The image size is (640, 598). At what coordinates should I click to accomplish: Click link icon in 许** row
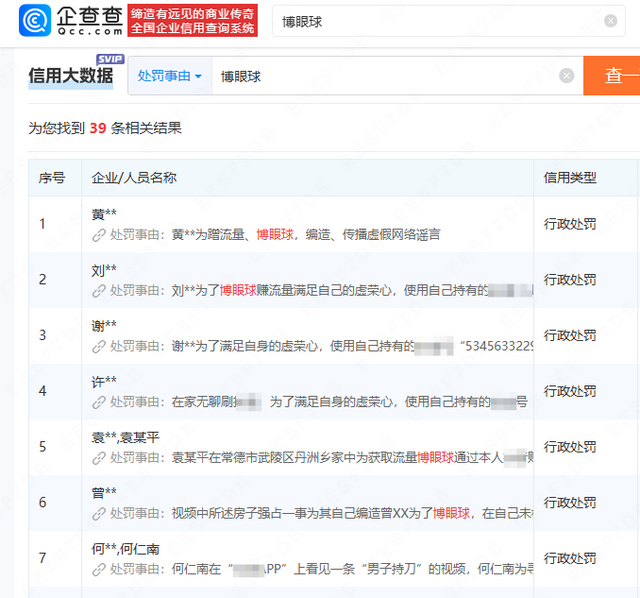pyautogui.click(x=99, y=402)
